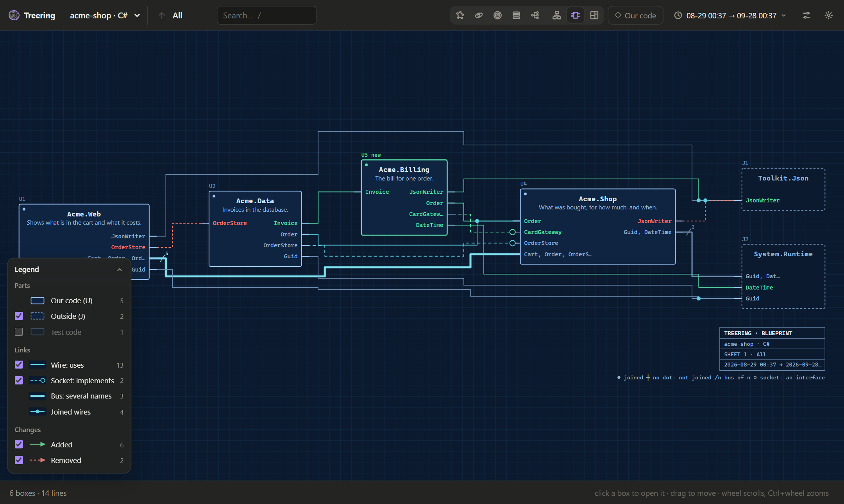Click the DateTime port in System.Runtime
This screenshot has height=504, width=844.
point(759,288)
